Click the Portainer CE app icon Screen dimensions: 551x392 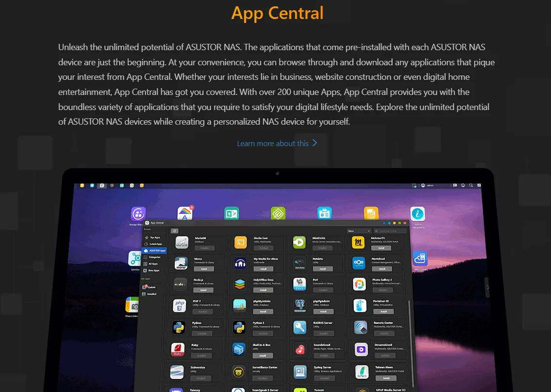(x=360, y=306)
